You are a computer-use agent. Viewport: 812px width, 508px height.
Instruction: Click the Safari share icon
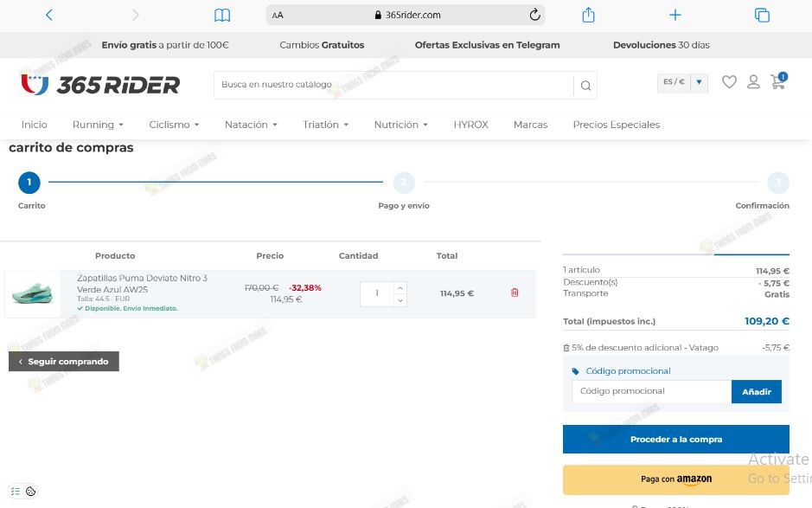point(588,15)
